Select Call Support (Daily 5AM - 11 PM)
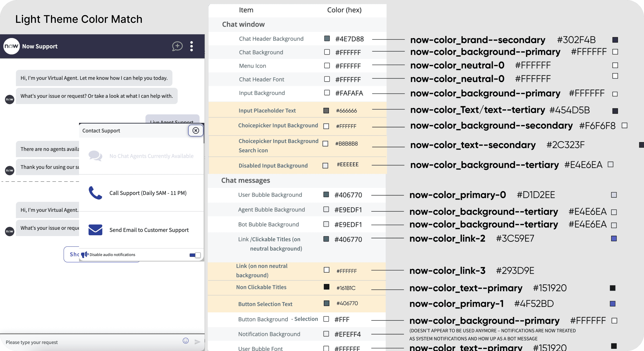Image resolution: width=644 pixels, height=351 pixels. (x=148, y=193)
